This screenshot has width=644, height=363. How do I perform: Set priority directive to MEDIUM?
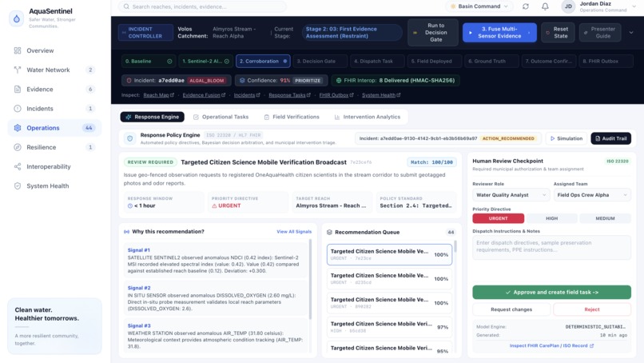coord(605,218)
